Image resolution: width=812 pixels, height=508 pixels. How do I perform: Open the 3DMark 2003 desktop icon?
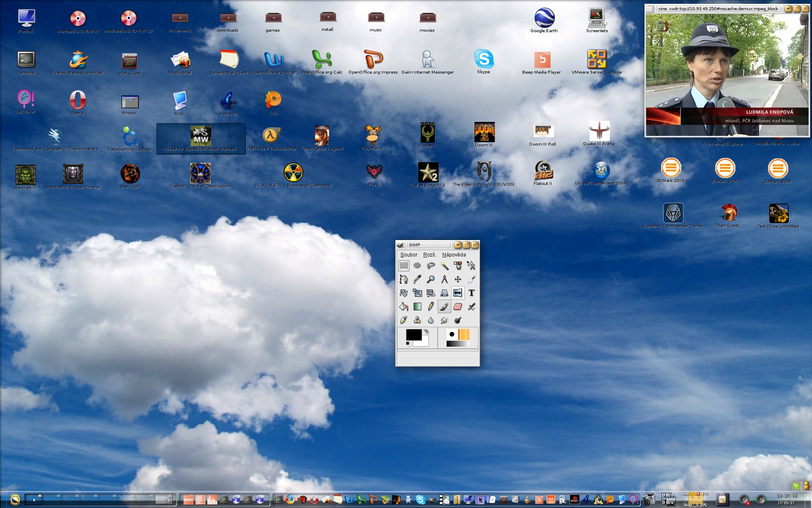click(670, 170)
